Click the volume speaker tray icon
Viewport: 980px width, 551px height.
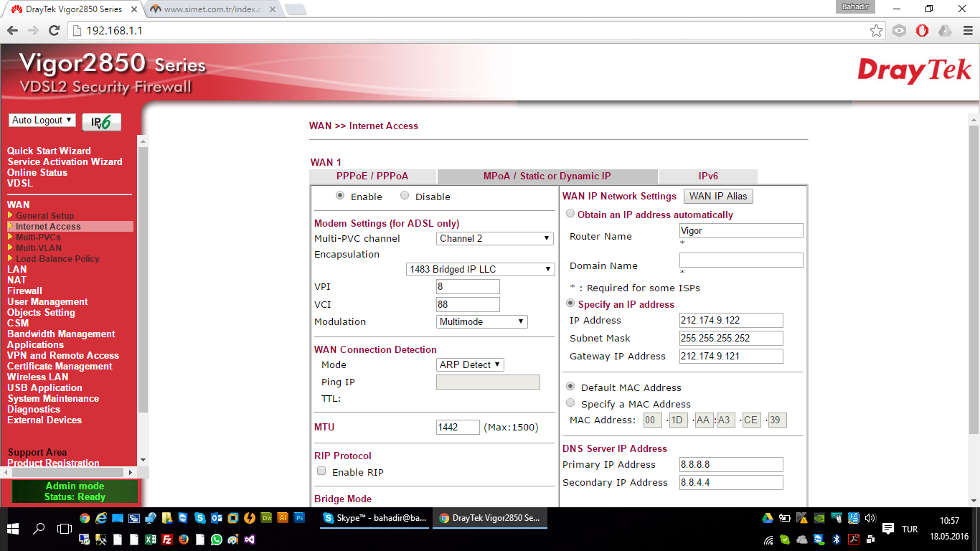pyautogui.click(x=870, y=517)
